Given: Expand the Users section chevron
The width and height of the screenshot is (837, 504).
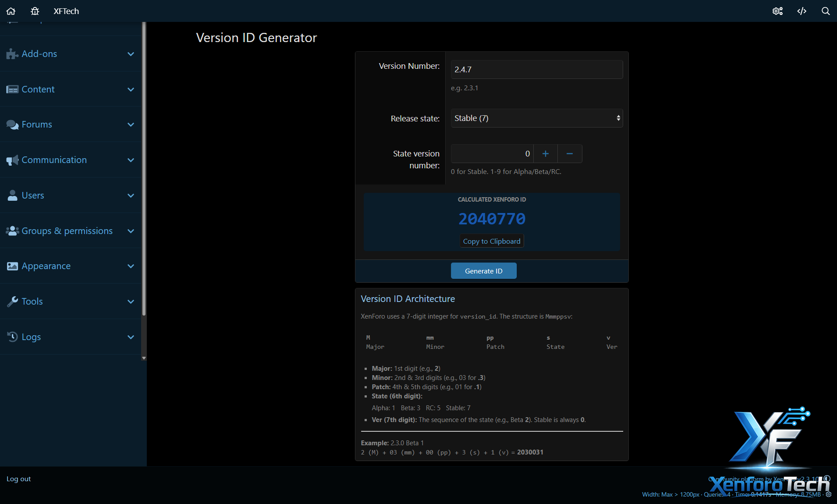Looking at the screenshot, I should [131, 195].
